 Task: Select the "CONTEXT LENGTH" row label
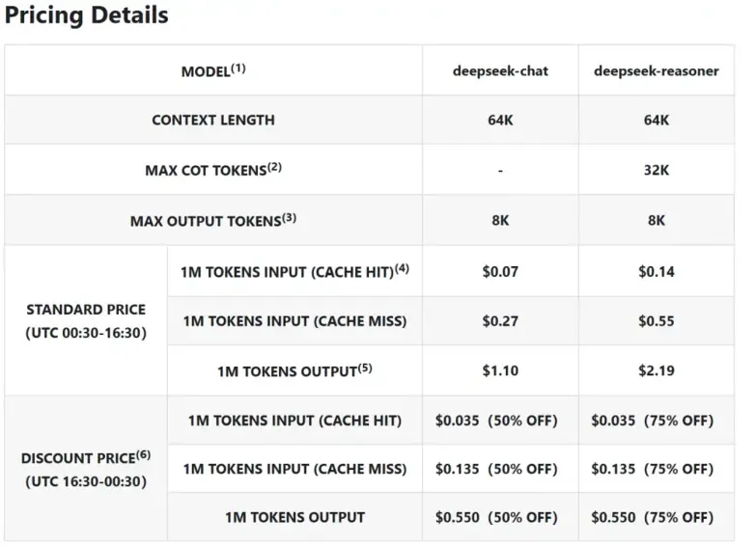pyautogui.click(x=213, y=120)
